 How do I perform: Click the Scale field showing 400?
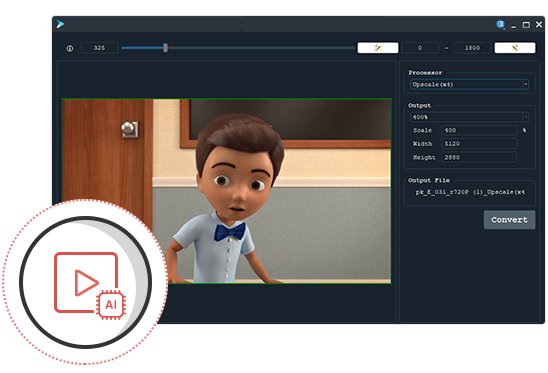point(479,130)
